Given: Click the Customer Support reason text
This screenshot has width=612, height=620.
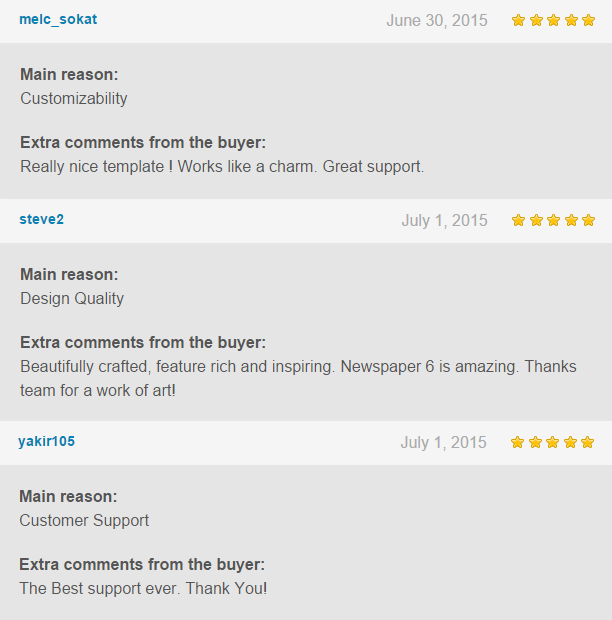Looking at the screenshot, I should coord(84,520).
